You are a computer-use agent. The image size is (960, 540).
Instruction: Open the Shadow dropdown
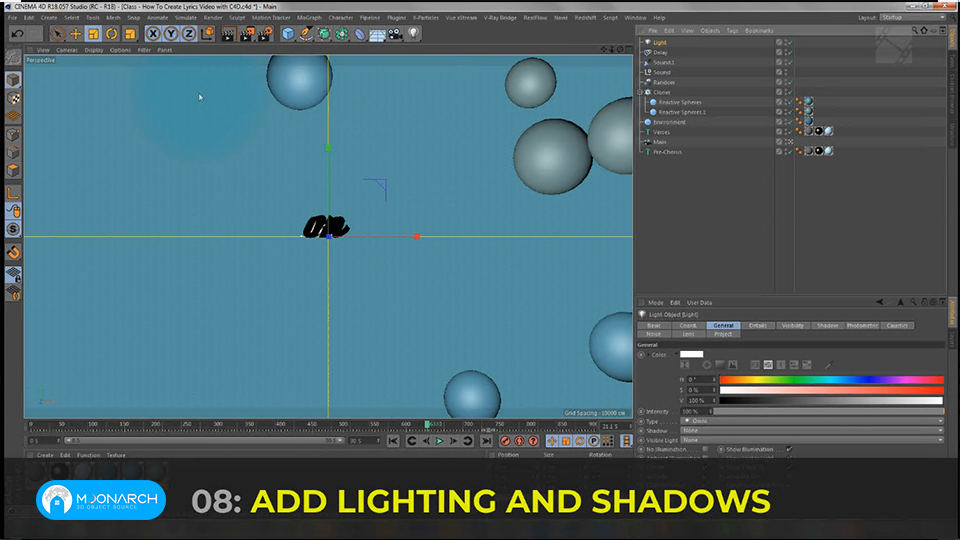[x=813, y=430]
